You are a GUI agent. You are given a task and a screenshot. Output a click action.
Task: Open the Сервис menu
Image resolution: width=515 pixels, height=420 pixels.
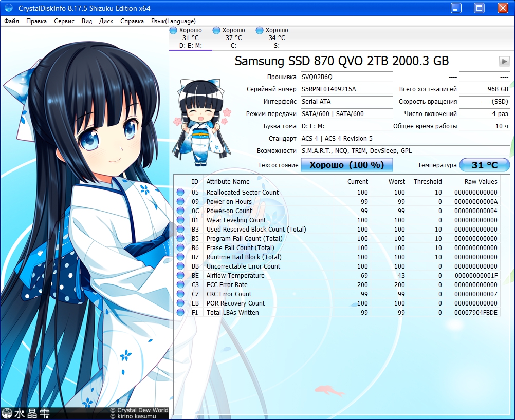[64, 21]
